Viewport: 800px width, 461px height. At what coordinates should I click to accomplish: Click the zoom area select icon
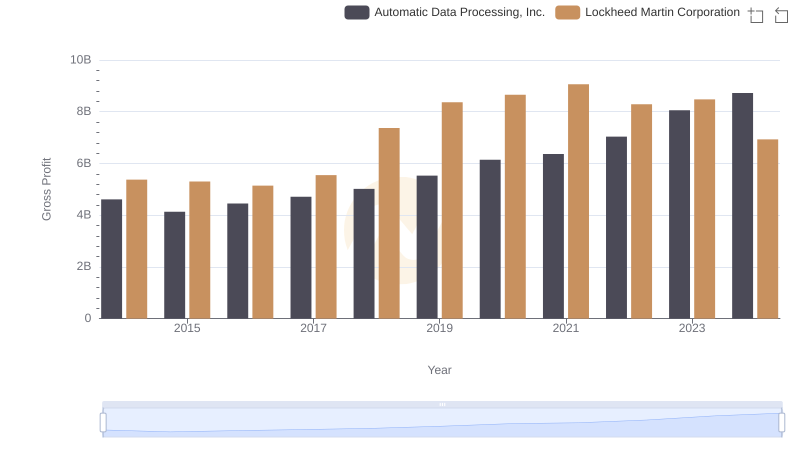756,15
